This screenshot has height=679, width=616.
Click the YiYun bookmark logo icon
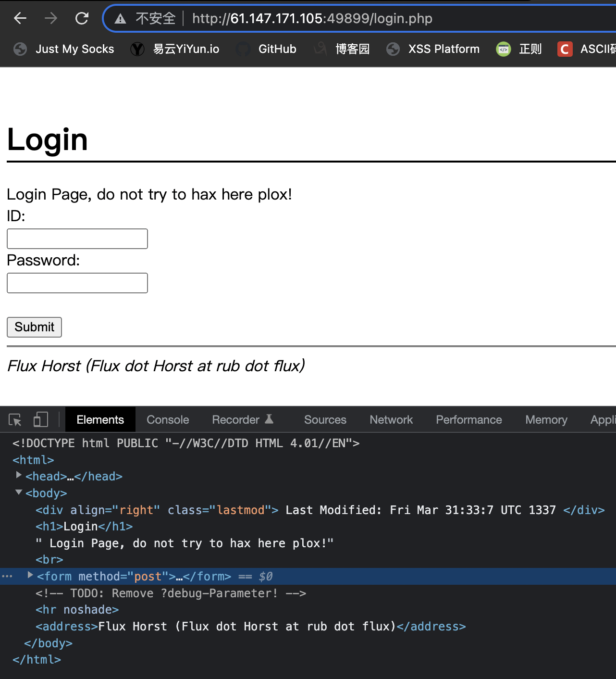(137, 49)
